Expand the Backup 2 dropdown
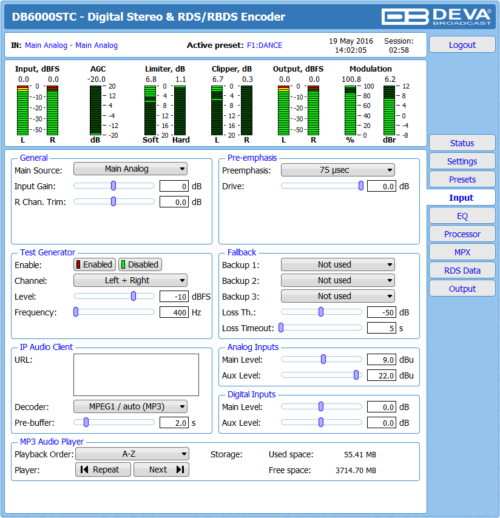The height and width of the screenshot is (518, 500). click(338, 280)
